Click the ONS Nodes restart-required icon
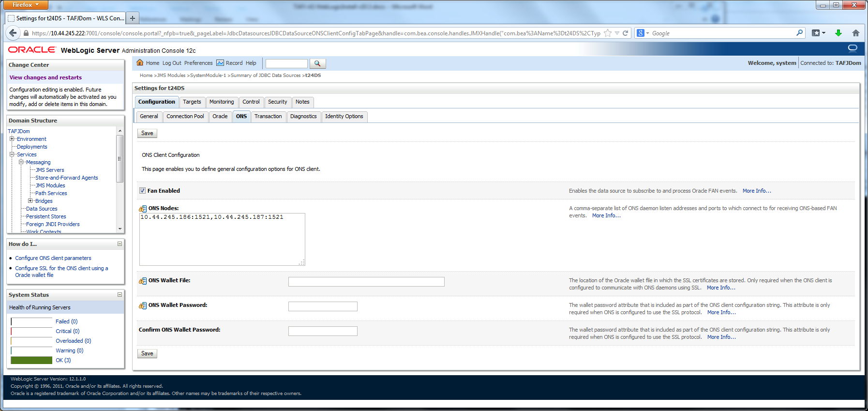 tap(143, 209)
